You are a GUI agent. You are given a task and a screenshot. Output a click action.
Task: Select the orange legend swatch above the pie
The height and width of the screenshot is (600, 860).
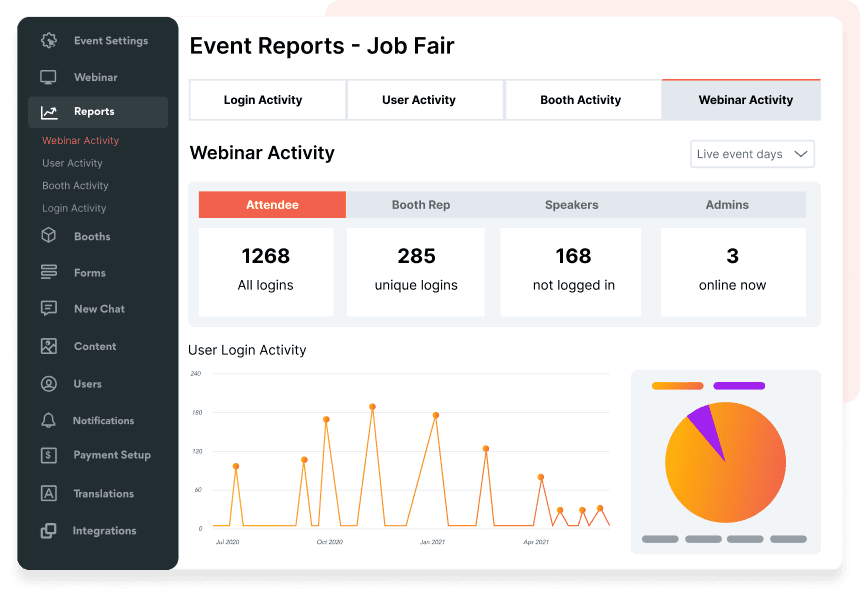tap(678, 384)
